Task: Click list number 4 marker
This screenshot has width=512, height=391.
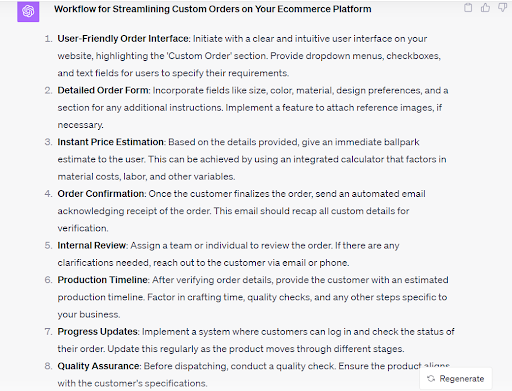Action: coord(48,194)
